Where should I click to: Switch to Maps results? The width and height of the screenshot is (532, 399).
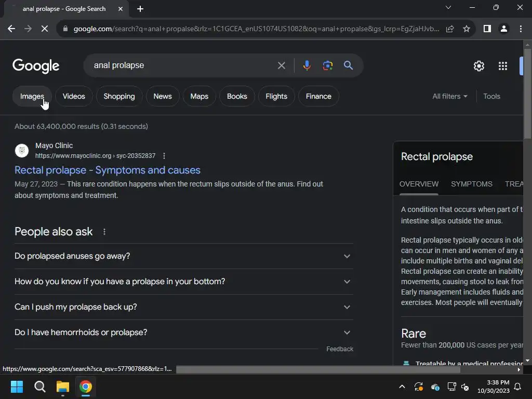coord(199,96)
